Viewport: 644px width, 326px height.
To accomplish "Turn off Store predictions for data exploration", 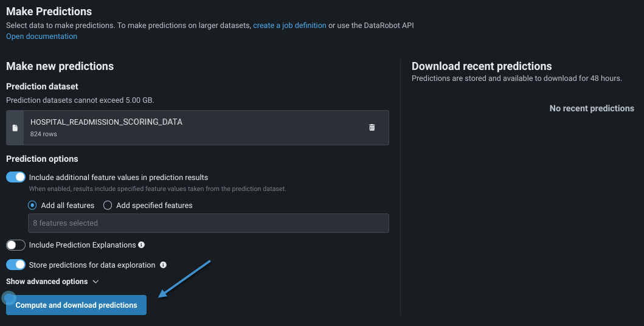I will pos(16,265).
